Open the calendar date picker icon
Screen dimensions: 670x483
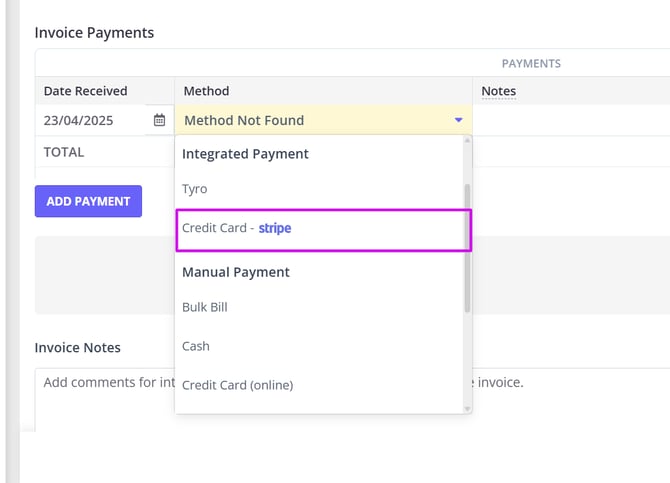[x=159, y=120]
